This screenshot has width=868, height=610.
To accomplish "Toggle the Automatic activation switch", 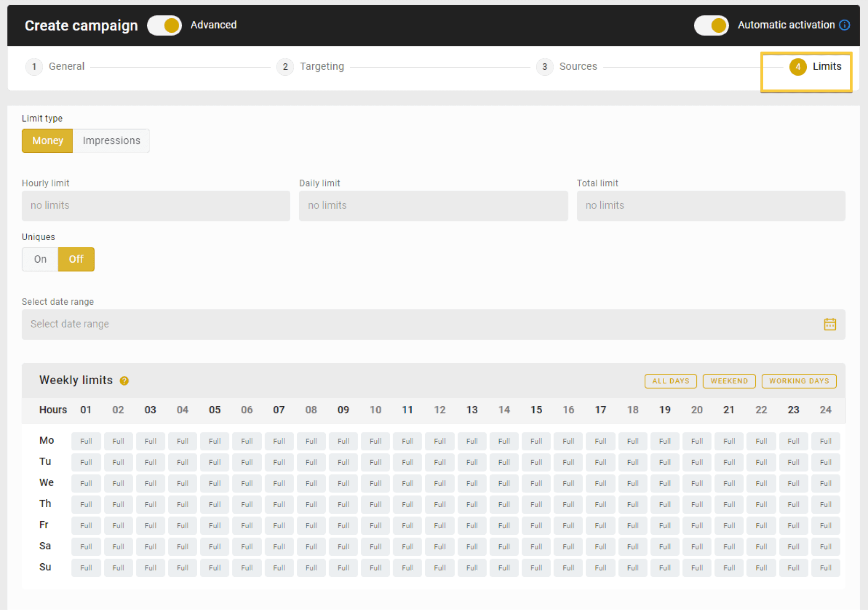I will 711,25.
